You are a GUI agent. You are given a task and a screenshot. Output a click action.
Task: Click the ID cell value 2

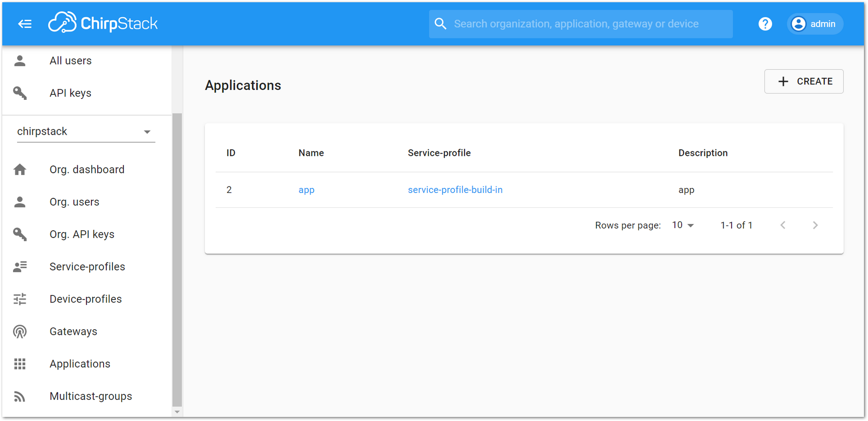229,190
